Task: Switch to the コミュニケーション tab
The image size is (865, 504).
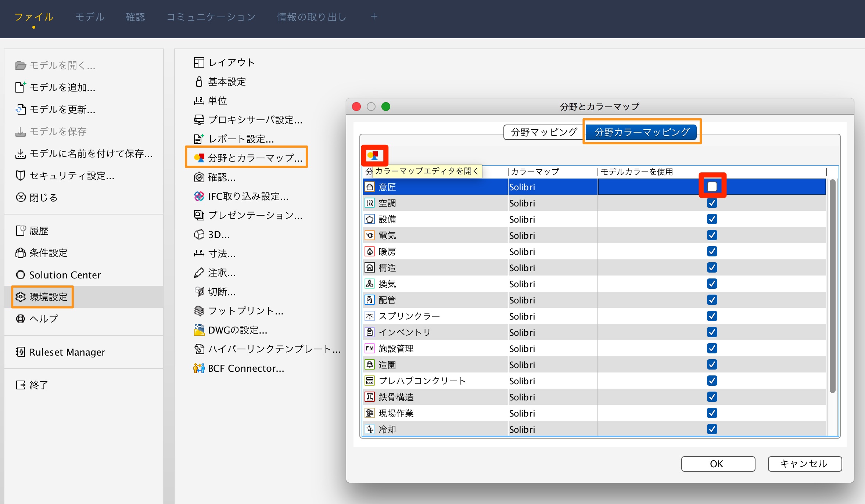Action: click(211, 17)
